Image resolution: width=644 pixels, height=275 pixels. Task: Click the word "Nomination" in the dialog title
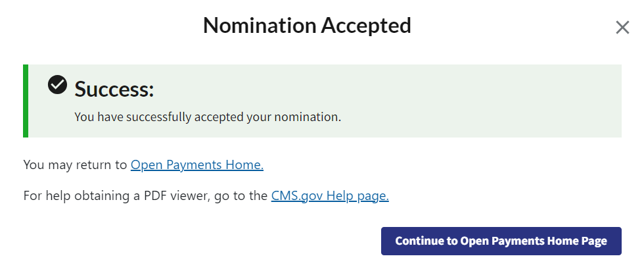point(258,26)
